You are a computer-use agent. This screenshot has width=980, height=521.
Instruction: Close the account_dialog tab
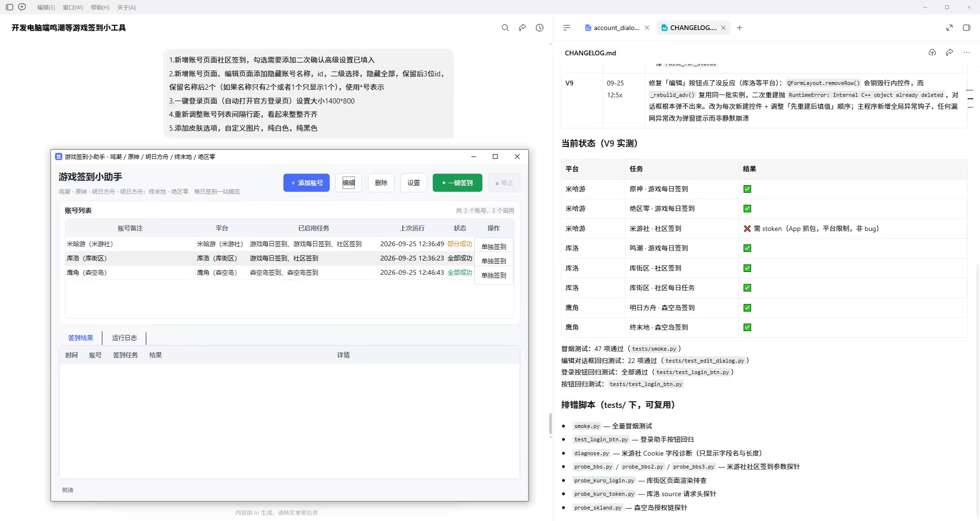click(647, 28)
